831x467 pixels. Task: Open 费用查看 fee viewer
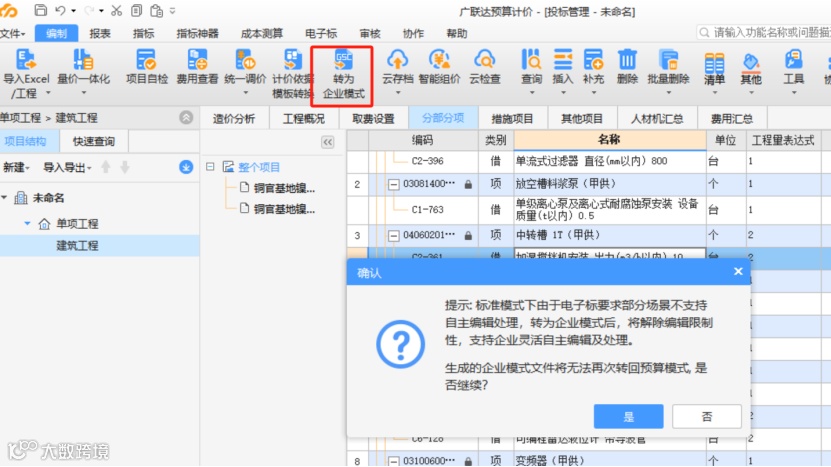click(x=197, y=67)
